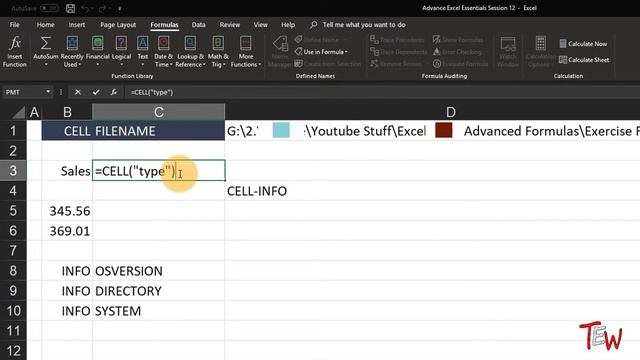Click Evaluate Formula

460,64
